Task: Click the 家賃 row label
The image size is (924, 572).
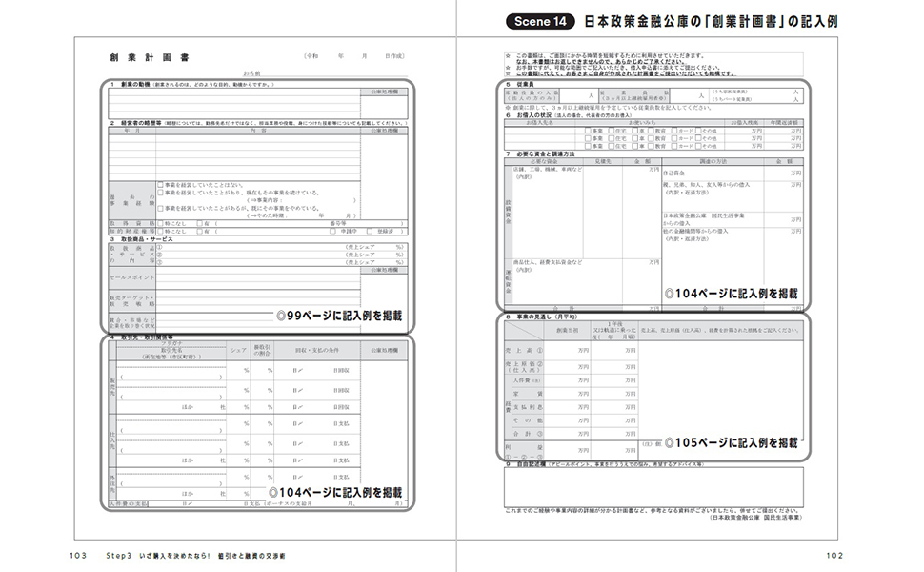Action: point(528,394)
